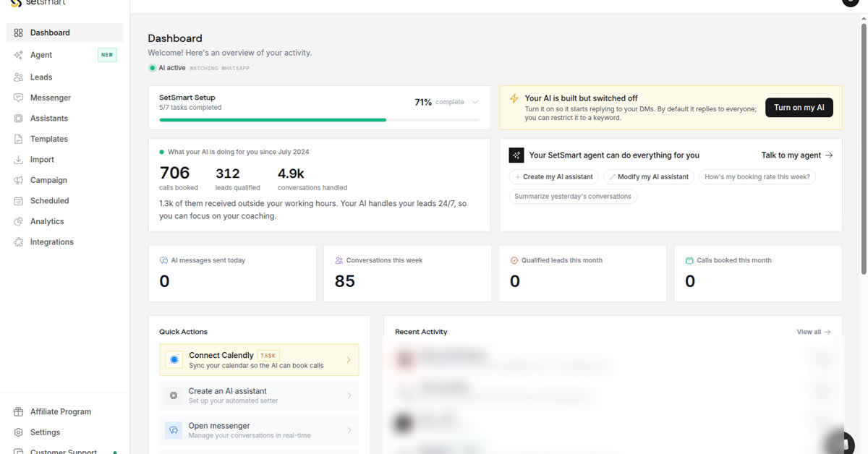
Task: Open the Connect Calendly task chevron
Action: tap(349, 360)
